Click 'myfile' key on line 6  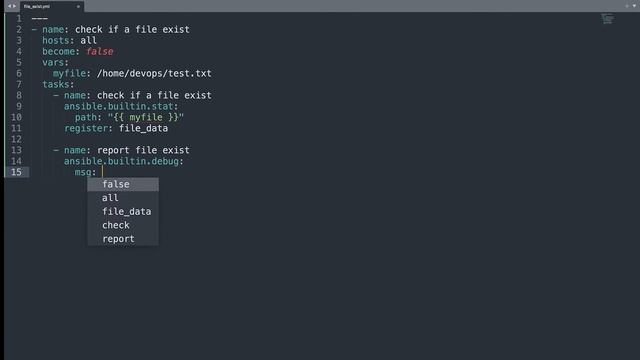click(69, 73)
